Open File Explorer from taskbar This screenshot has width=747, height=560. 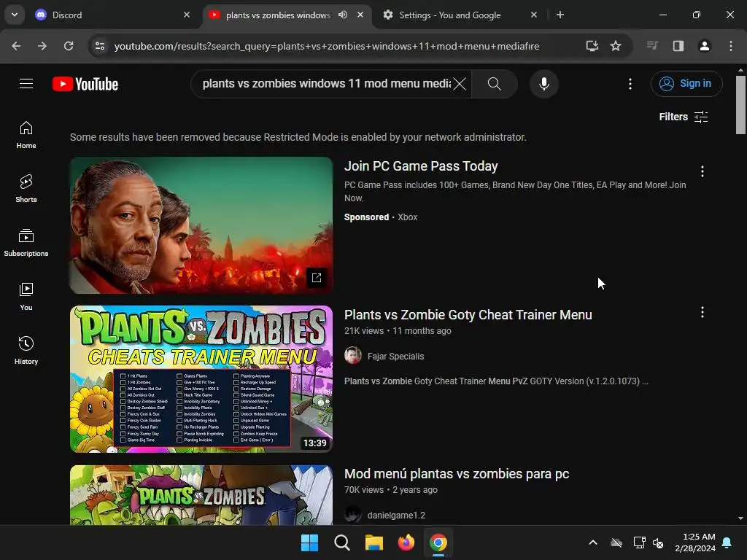coord(374,542)
